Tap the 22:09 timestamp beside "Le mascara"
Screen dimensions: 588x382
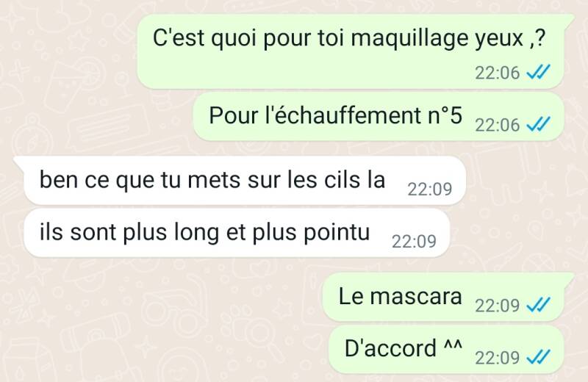point(498,306)
